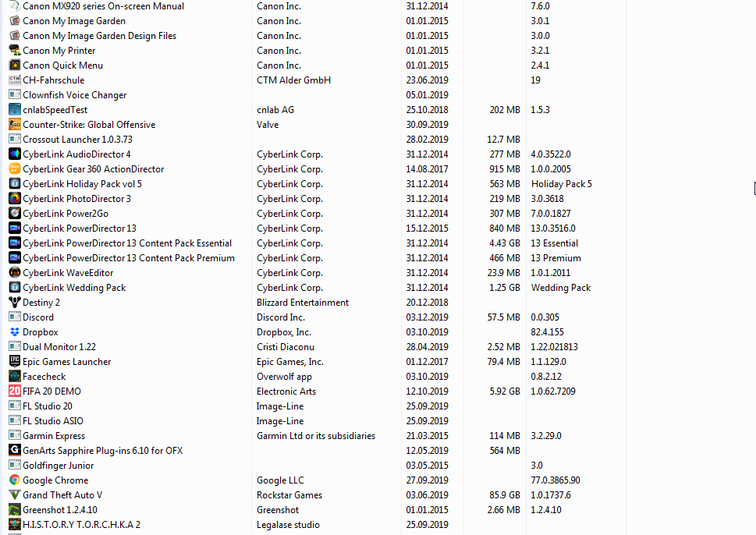
Task: Select the Clownfish Voice Changer row
Action: click(x=75, y=95)
